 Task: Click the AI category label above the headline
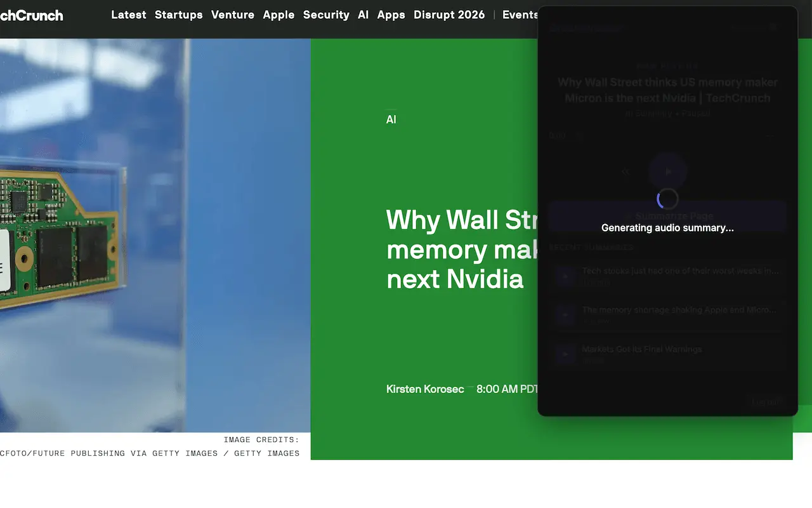(x=391, y=119)
